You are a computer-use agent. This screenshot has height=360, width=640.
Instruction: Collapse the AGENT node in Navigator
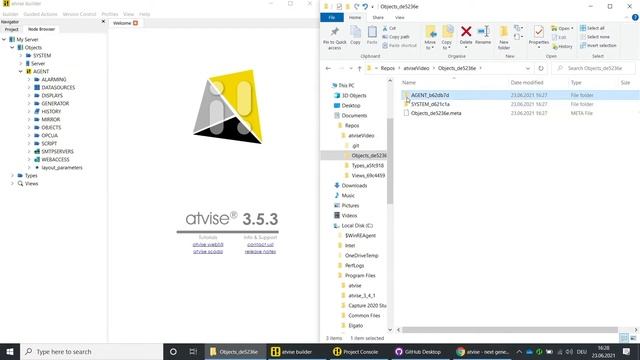[20, 71]
